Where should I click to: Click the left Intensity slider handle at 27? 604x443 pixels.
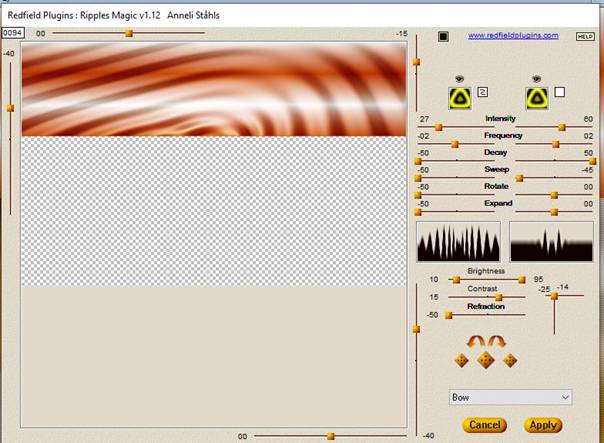click(x=438, y=127)
